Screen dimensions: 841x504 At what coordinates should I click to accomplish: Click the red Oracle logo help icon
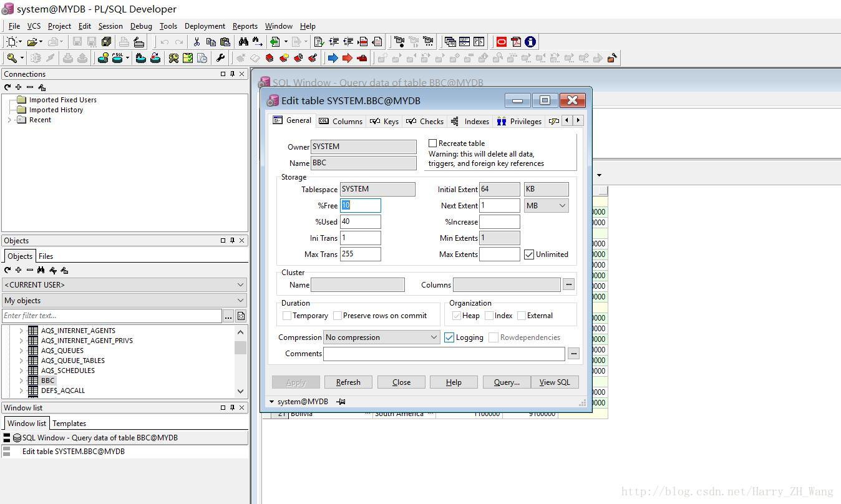(x=502, y=42)
